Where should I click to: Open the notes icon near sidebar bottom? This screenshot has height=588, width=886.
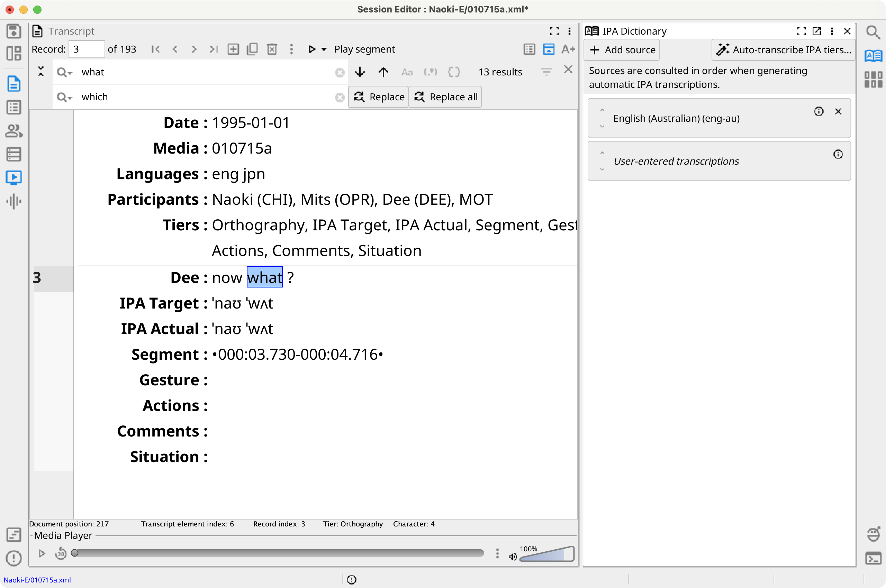click(14, 535)
